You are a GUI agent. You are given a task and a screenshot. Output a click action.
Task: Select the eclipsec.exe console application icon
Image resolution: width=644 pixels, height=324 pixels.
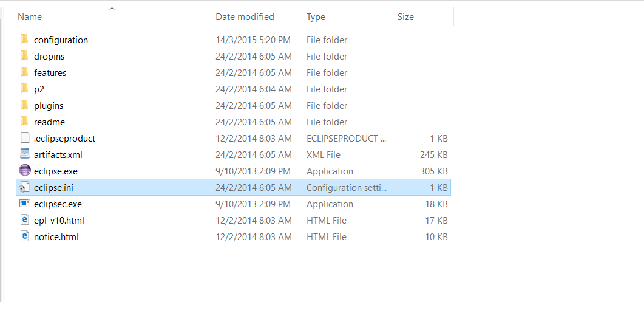pos(25,204)
